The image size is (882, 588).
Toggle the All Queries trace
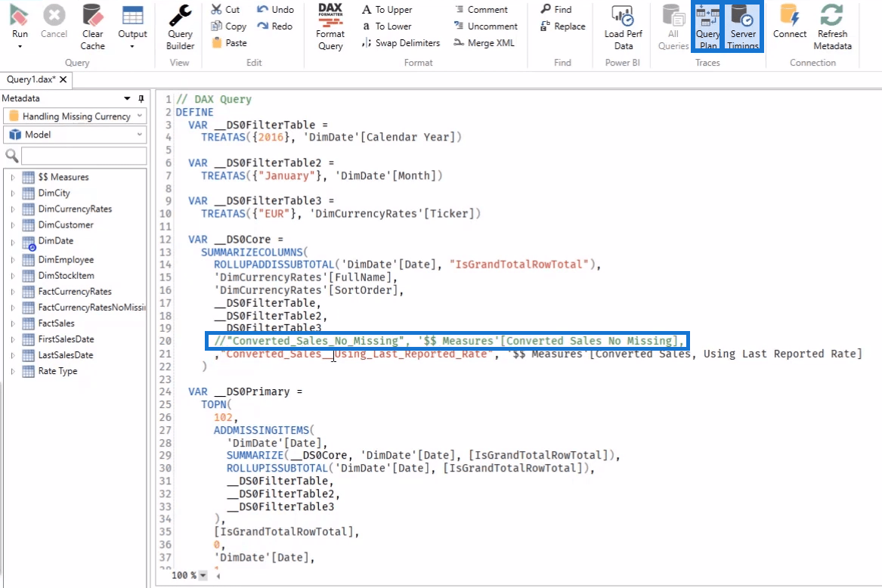pos(673,26)
